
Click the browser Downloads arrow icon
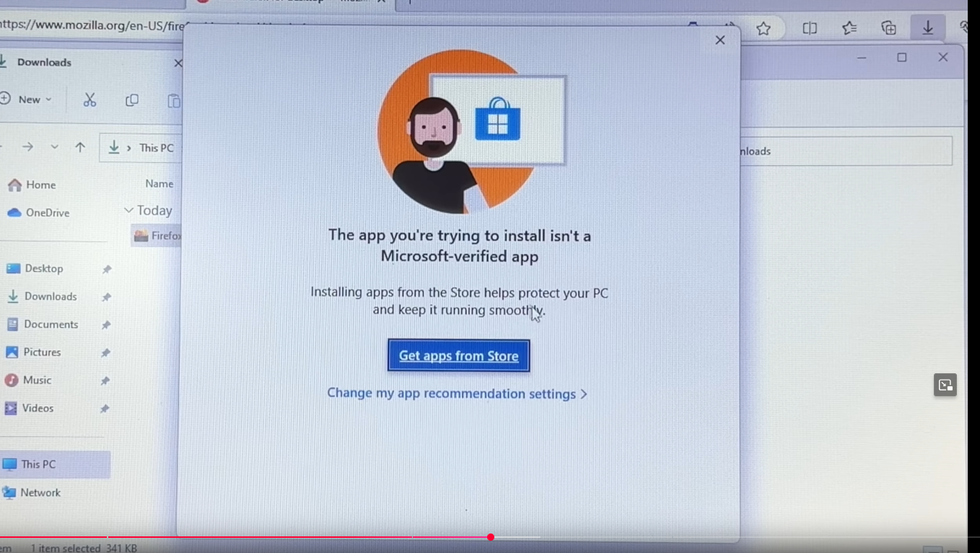(x=928, y=28)
